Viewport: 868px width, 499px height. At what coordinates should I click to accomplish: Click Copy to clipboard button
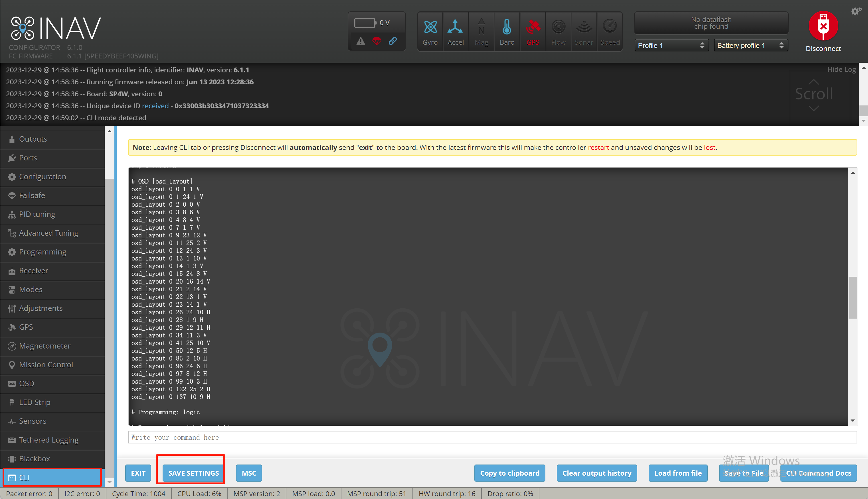coord(510,473)
